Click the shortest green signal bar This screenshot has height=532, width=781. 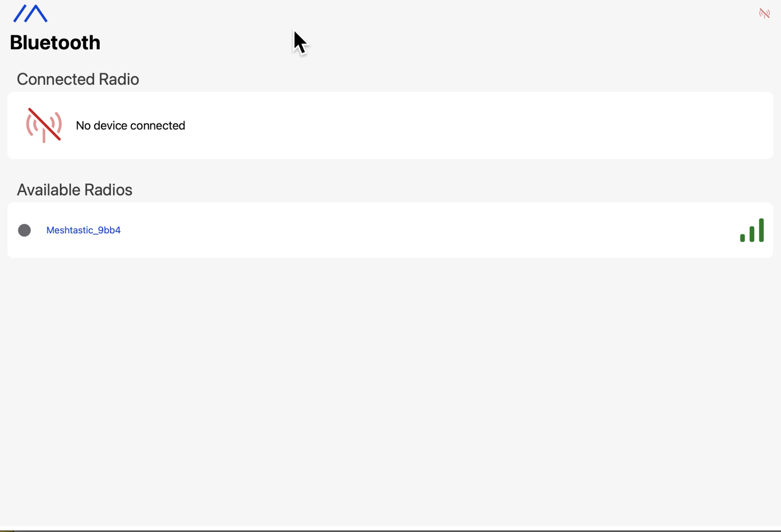coord(742,238)
